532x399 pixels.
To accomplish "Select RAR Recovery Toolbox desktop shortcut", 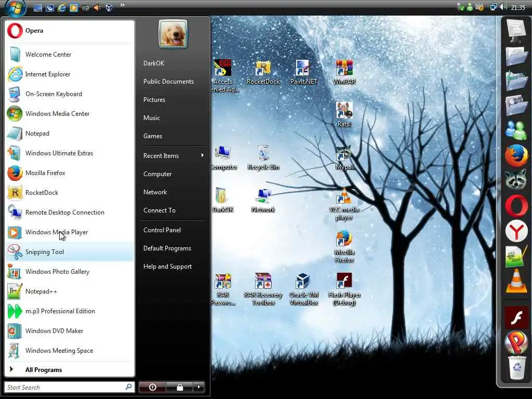I will (x=263, y=289).
